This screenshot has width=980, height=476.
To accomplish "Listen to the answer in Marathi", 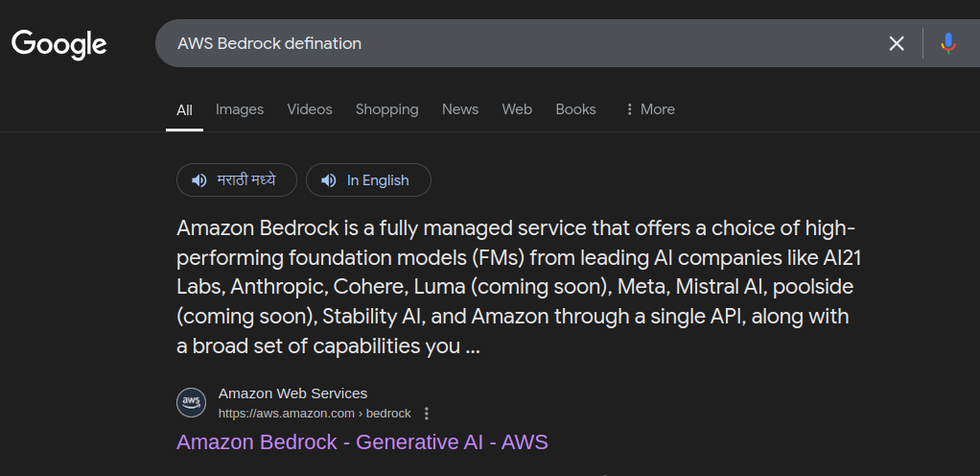I will [236, 180].
